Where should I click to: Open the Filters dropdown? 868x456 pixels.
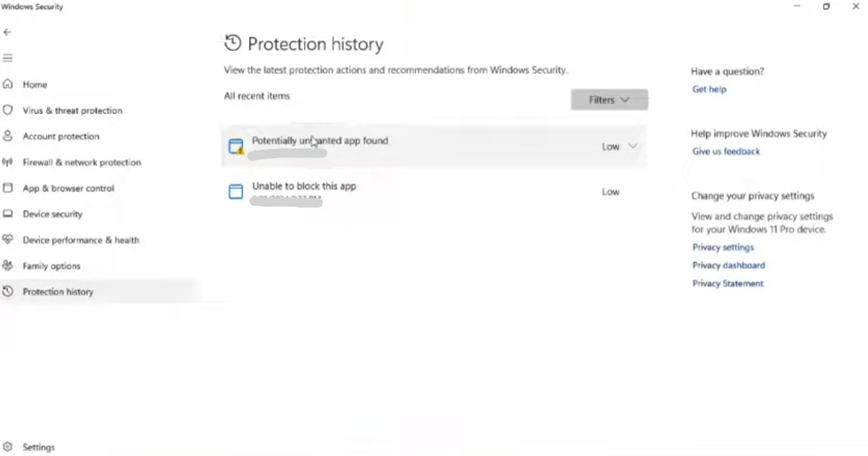[x=609, y=100]
